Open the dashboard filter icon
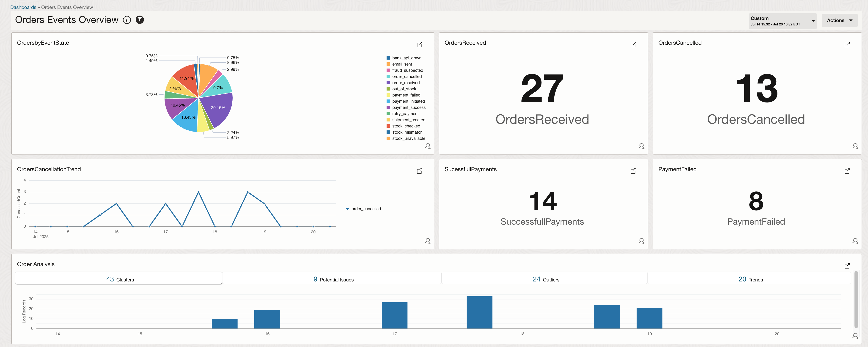Image resolution: width=868 pixels, height=347 pixels. click(140, 20)
